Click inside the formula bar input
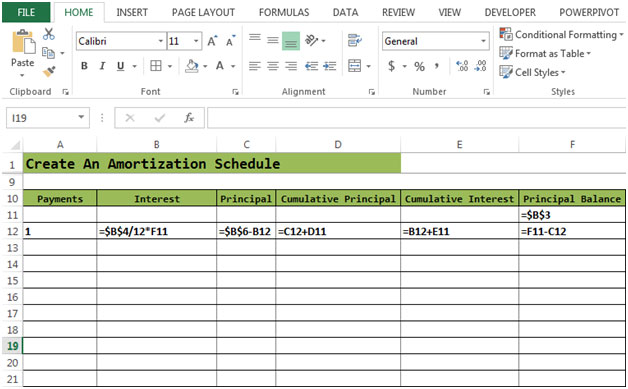The width and height of the screenshot is (628, 389). pos(417,118)
